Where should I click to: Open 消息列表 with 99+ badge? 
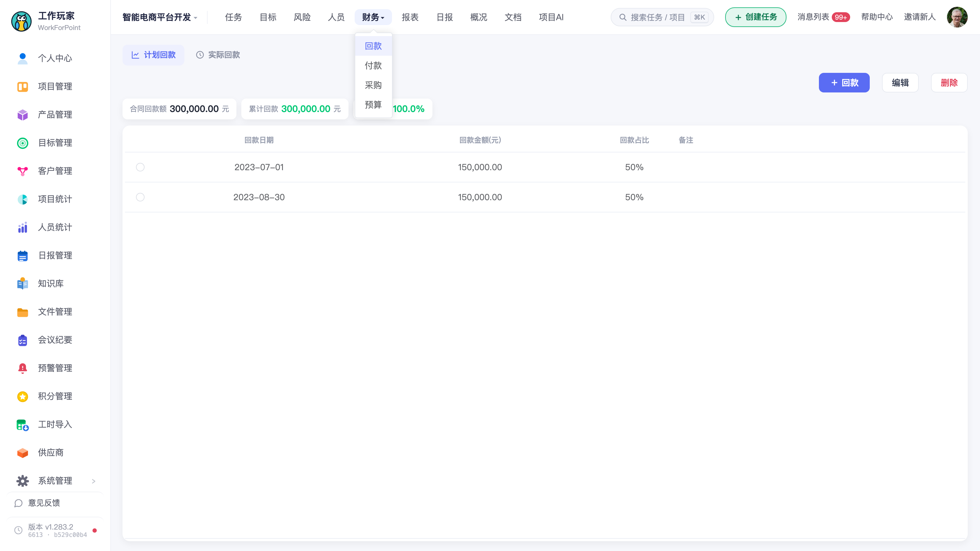[x=824, y=17]
